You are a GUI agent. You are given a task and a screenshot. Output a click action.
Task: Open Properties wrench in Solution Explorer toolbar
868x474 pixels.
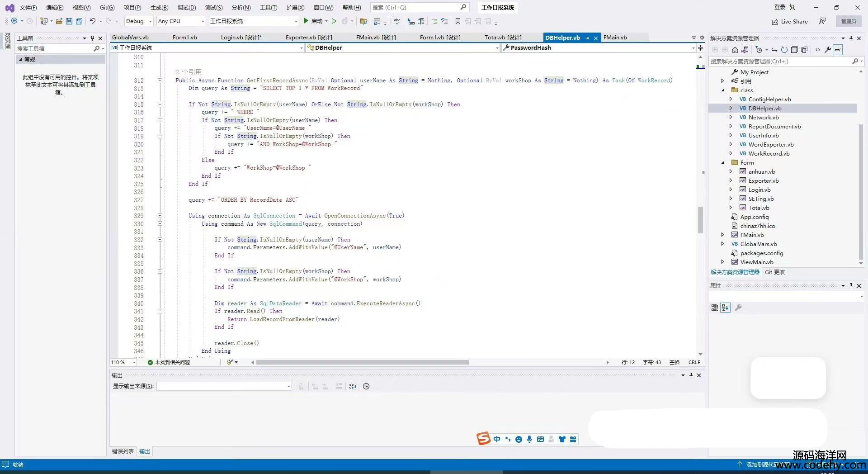(828, 50)
